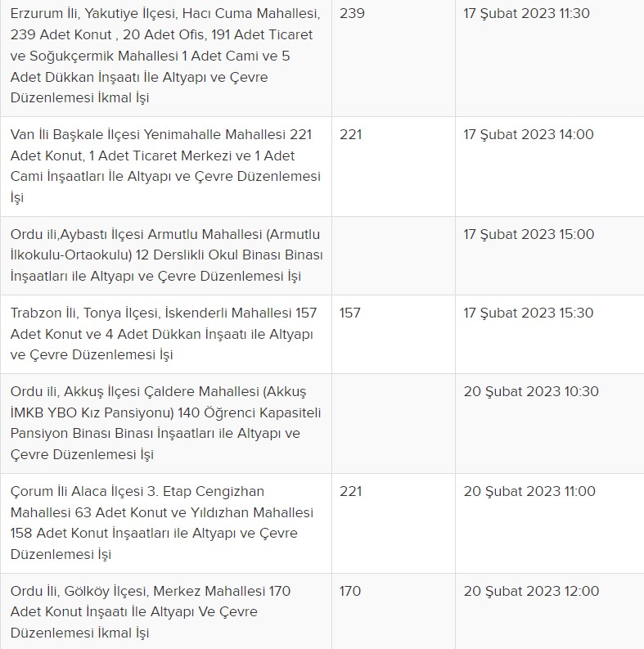The width and height of the screenshot is (644, 649).
Task: Click the Ordu Gölköy Merkez Mahallesi project text
Action: (x=165, y=612)
